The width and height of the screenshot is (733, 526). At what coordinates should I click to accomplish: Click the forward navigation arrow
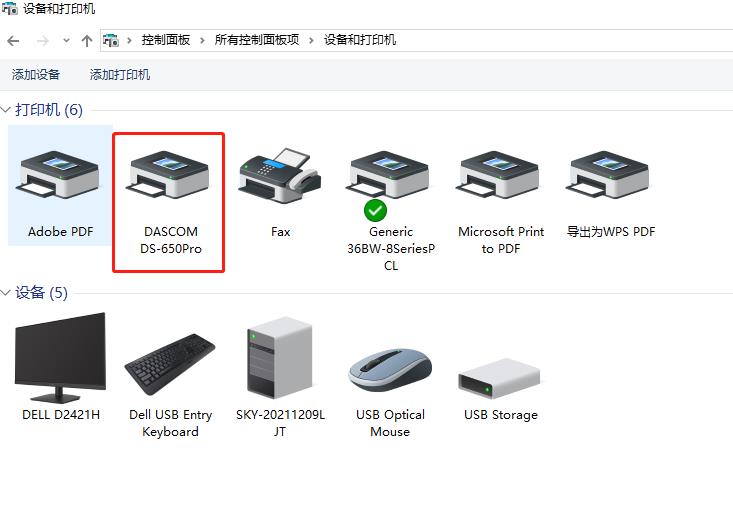click(x=43, y=41)
